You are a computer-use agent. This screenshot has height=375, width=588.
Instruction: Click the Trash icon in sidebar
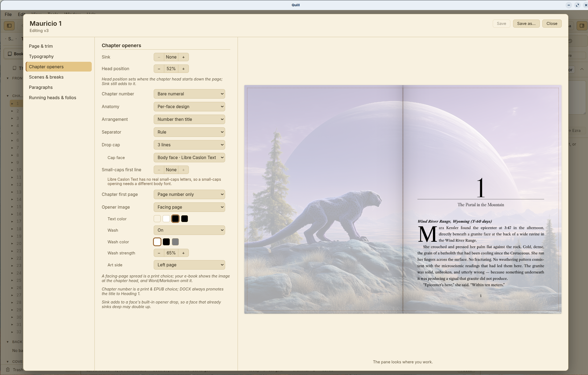point(8,370)
